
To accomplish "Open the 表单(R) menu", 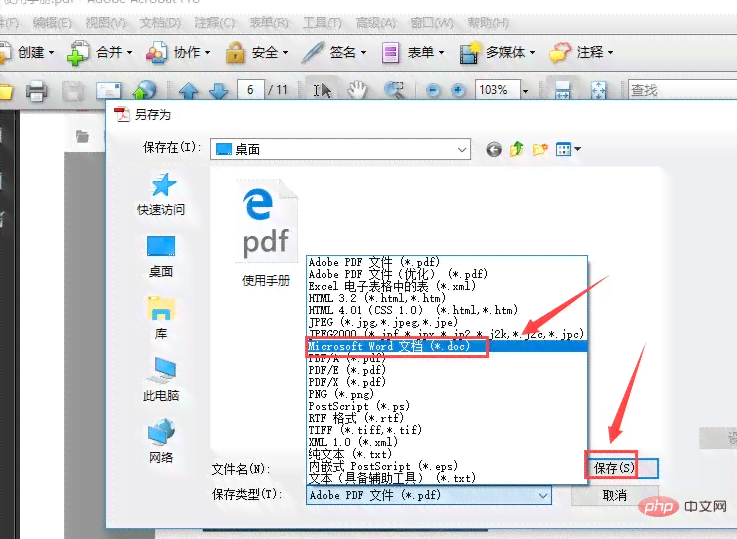I will pos(269,23).
